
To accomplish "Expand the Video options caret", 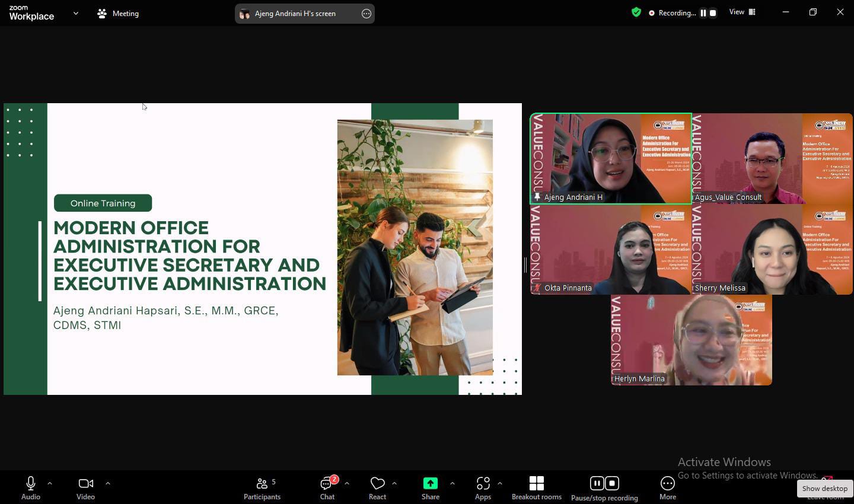I will click(x=107, y=483).
